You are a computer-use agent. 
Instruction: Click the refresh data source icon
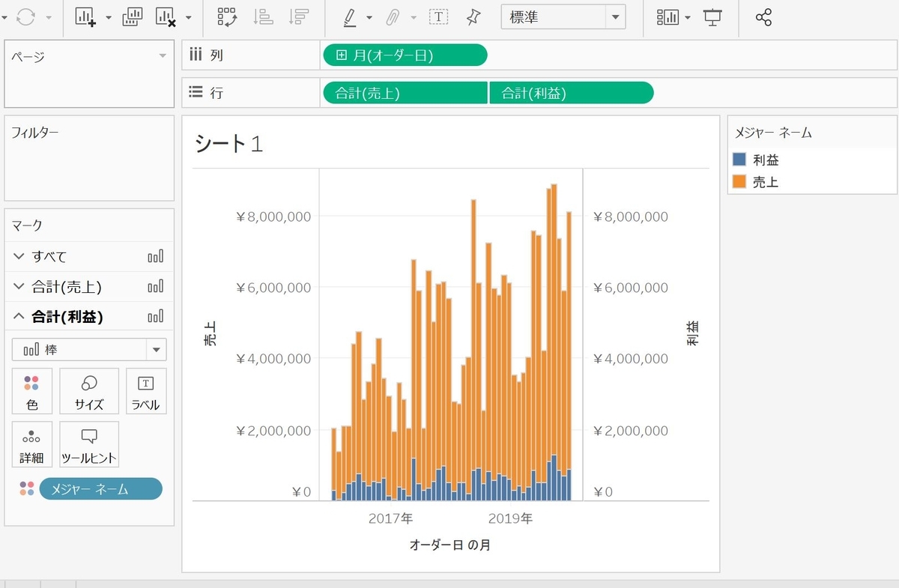[25, 17]
